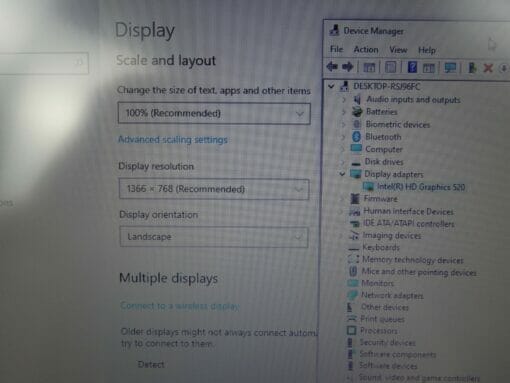Click the Display adapters monitor icon

pos(356,174)
